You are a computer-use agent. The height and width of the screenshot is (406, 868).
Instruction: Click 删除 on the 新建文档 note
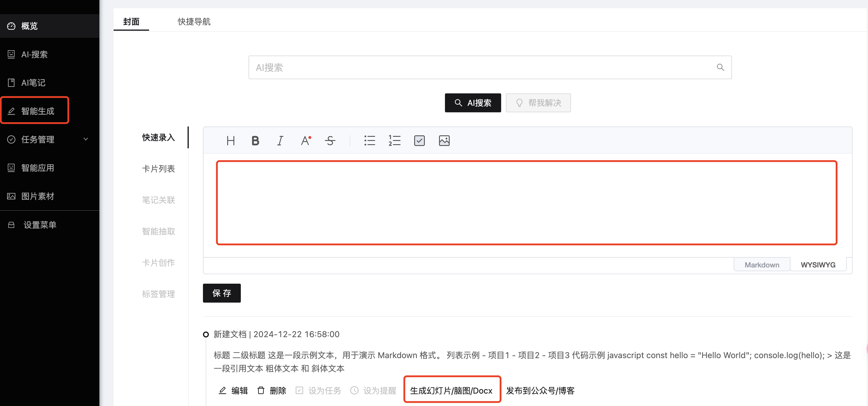[x=272, y=391]
